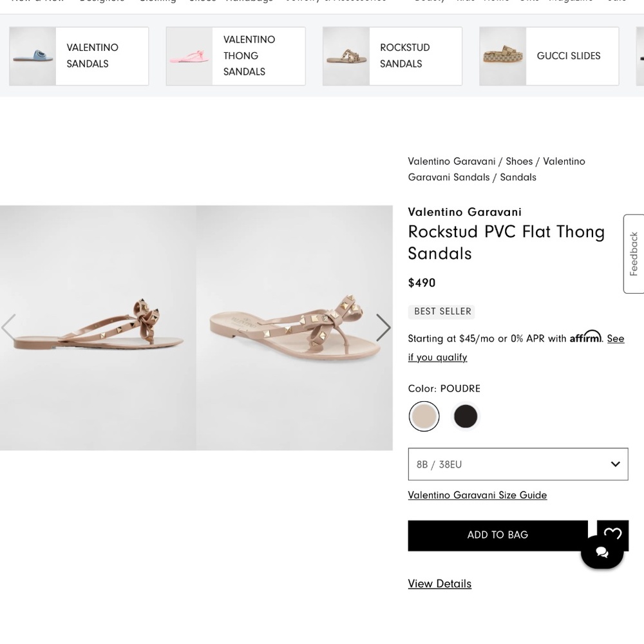Image resolution: width=644 pixels, height=644 pixels.
Task: Open the chat support icon
Action: 601,552
